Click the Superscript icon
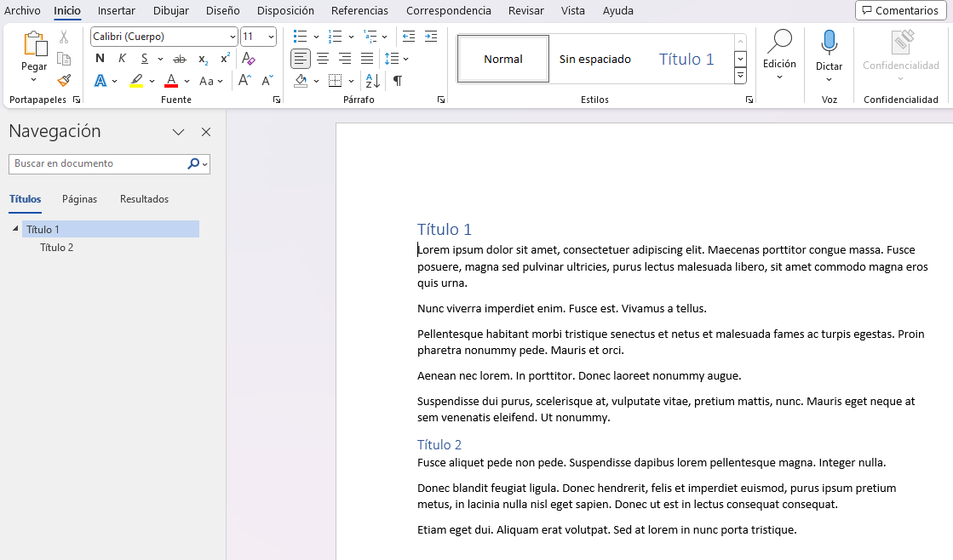The width and height of the screenshot is (953, 560). click(x=225, y=59)
